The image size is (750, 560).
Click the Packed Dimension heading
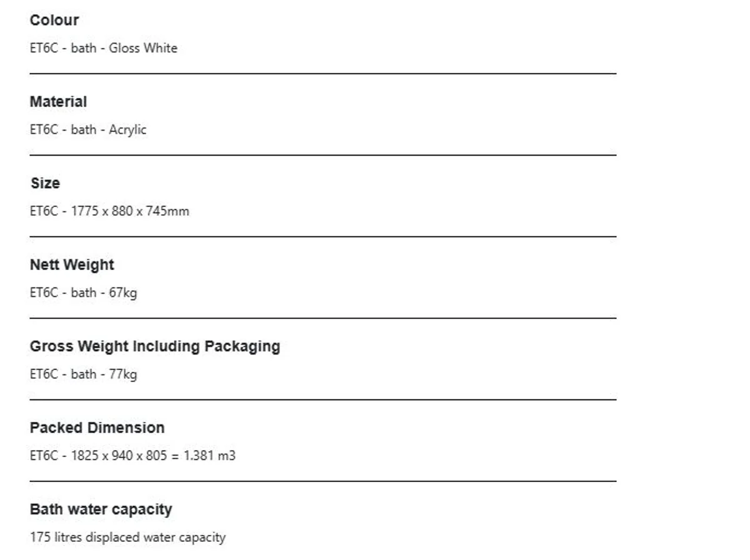coord(97,428)
